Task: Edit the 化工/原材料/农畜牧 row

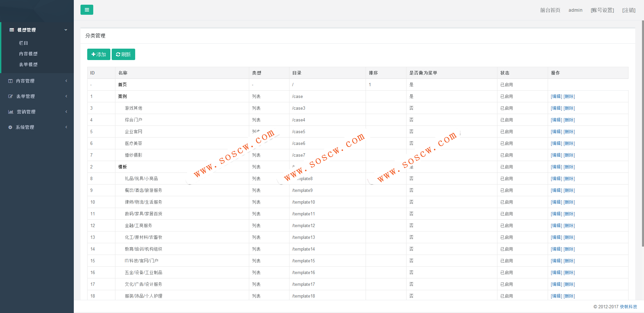Action: tap(556, 237)
